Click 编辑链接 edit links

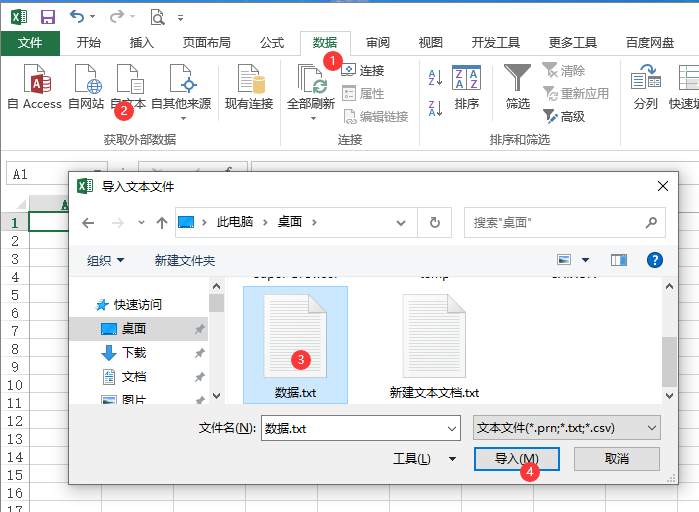point(375,117)
